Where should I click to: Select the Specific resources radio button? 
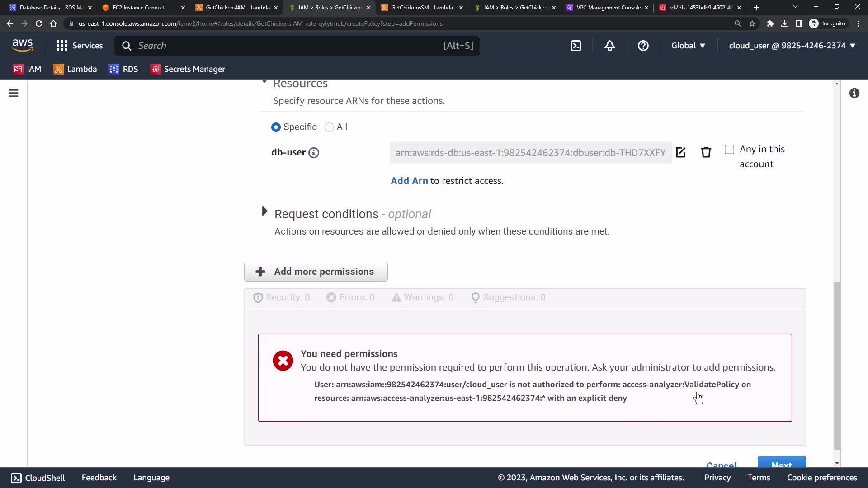point(276,127)
